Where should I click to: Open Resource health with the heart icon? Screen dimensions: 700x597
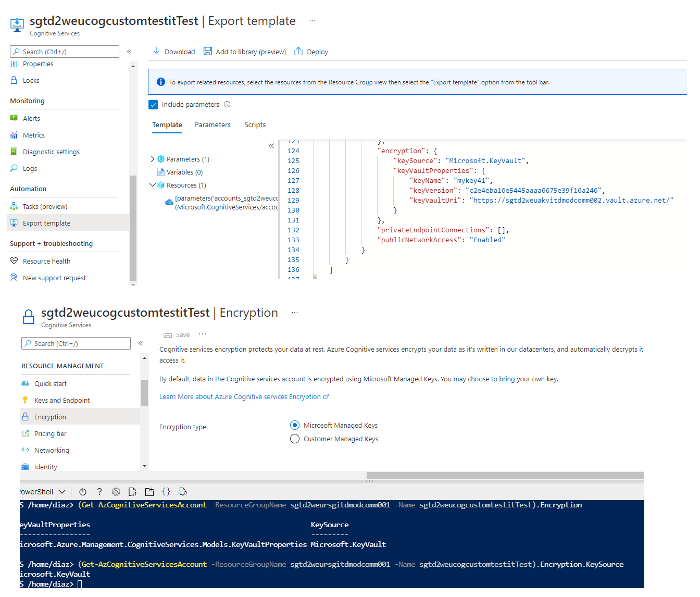(x=14, y=261)
